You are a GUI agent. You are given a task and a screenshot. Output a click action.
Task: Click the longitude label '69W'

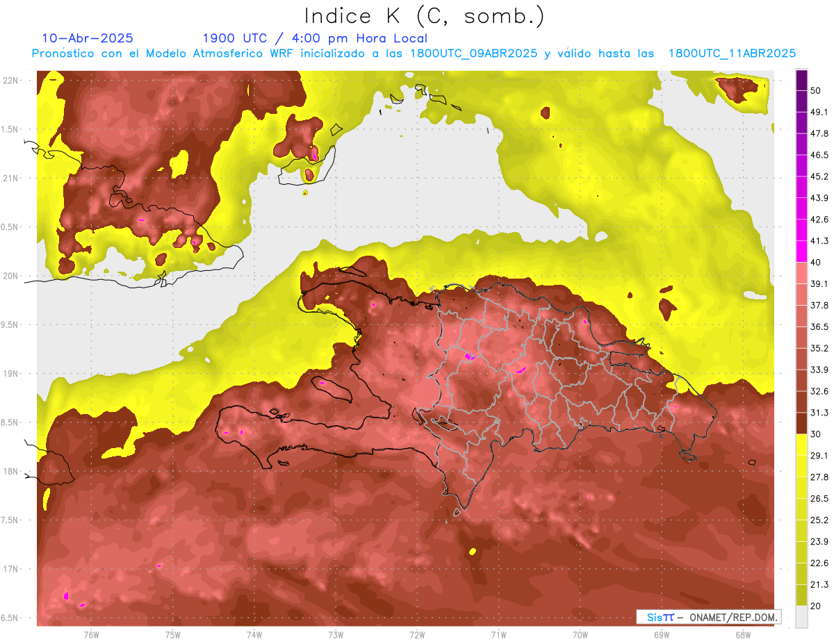(662, 635)
